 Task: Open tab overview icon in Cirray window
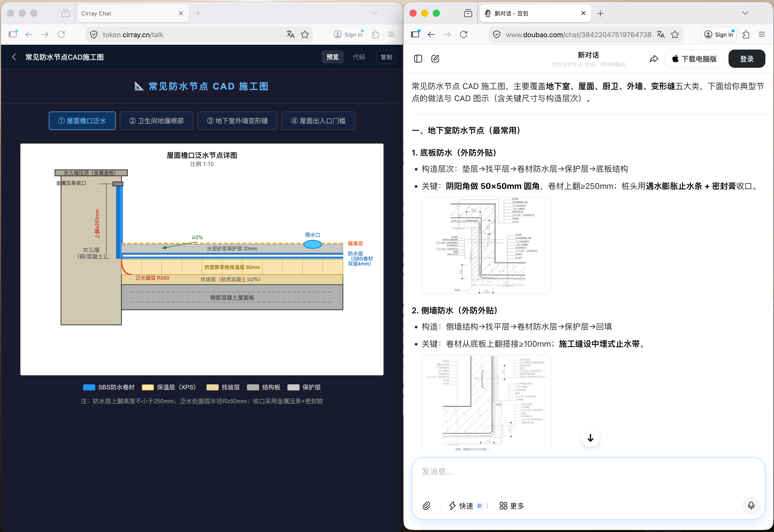point(66,13)
